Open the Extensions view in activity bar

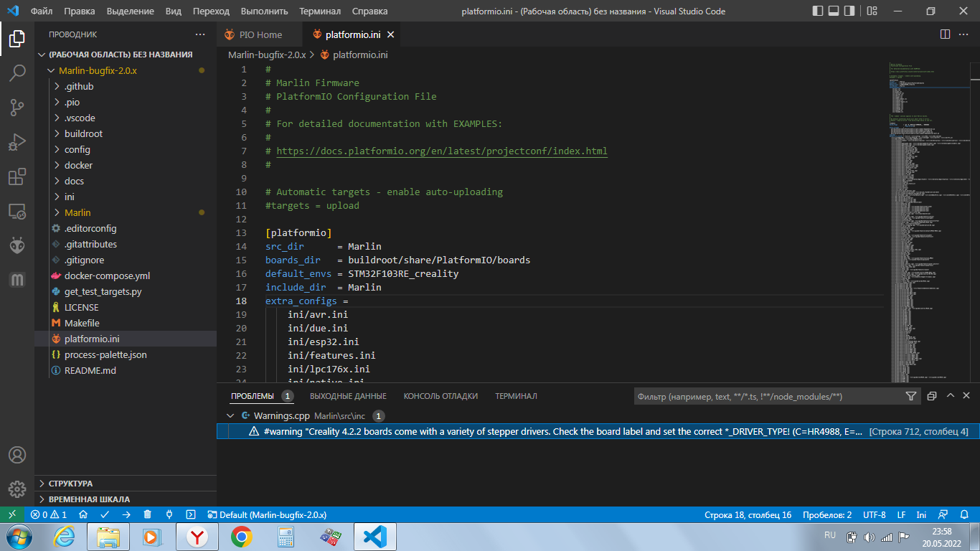click(17, 176)
